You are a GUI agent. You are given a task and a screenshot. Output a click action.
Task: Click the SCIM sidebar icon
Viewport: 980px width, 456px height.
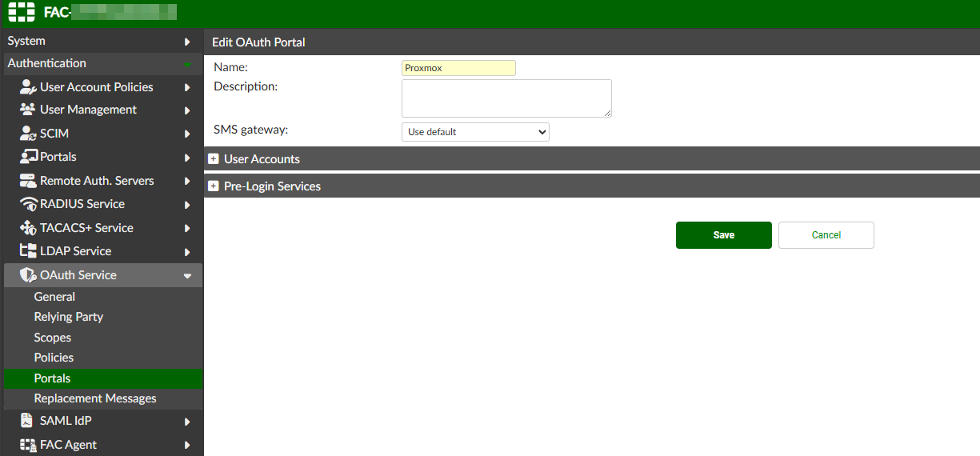pyautogui.click(x=28, y=134)
